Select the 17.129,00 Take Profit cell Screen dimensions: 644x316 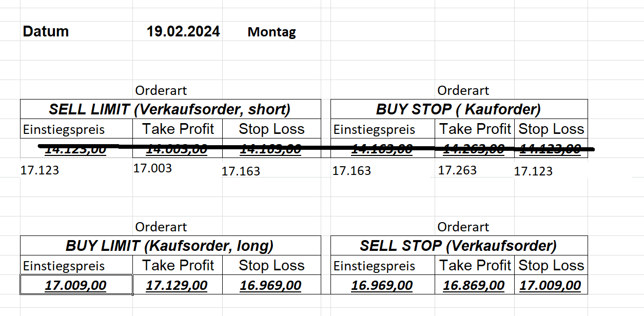tap(177, 285)
